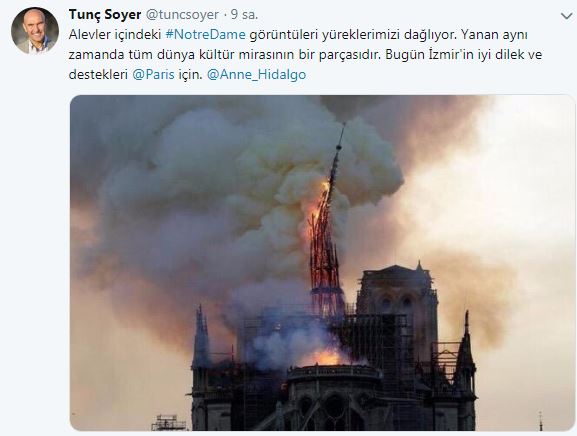Viewport: 577px width, 436px height.
Task: Visit the @Paris mention
Action: click(x=153, y=75)
